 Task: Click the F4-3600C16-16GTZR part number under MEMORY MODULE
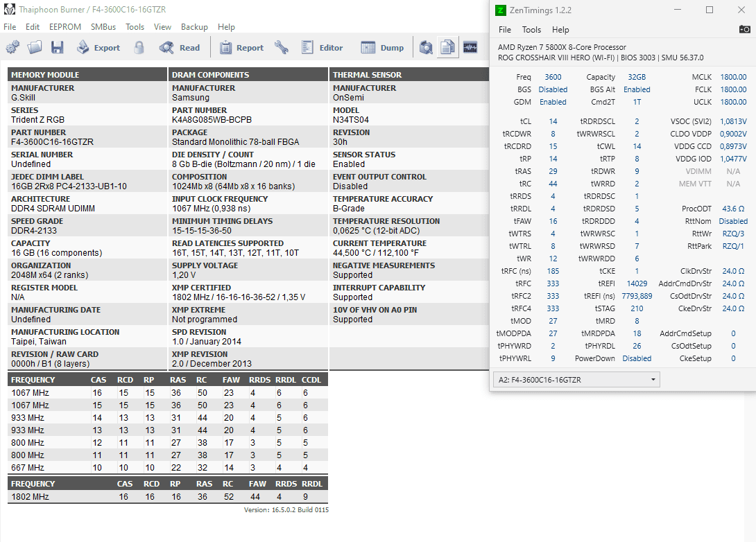[x=53, y=141]
